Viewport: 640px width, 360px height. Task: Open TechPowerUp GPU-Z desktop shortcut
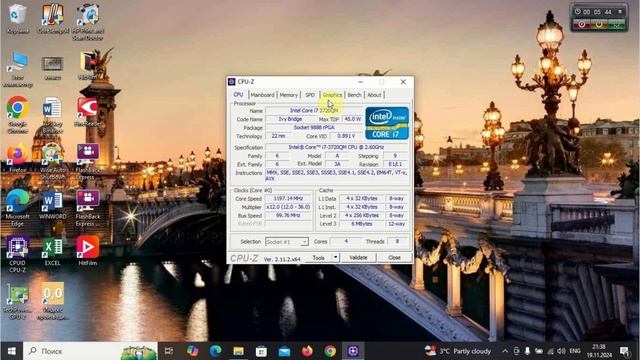pos(17,301)
